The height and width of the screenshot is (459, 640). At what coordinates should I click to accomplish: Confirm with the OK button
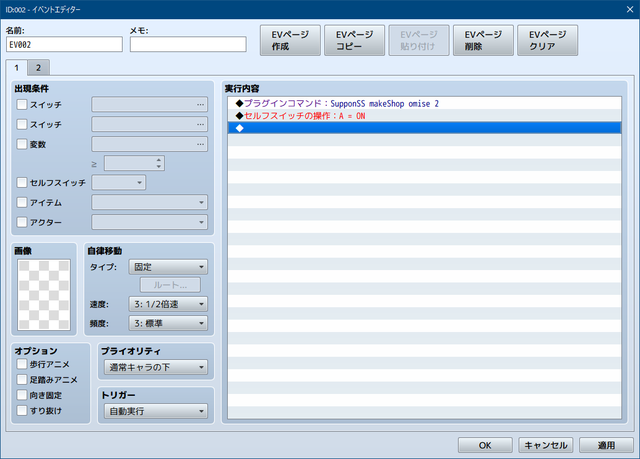(485, 445)
